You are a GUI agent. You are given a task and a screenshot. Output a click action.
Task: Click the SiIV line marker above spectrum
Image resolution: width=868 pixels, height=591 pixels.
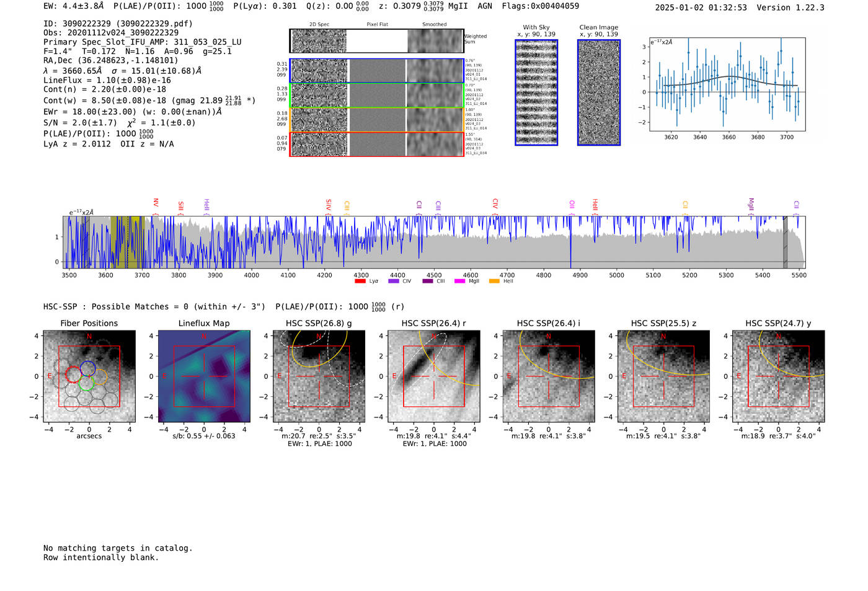(329, 205)
